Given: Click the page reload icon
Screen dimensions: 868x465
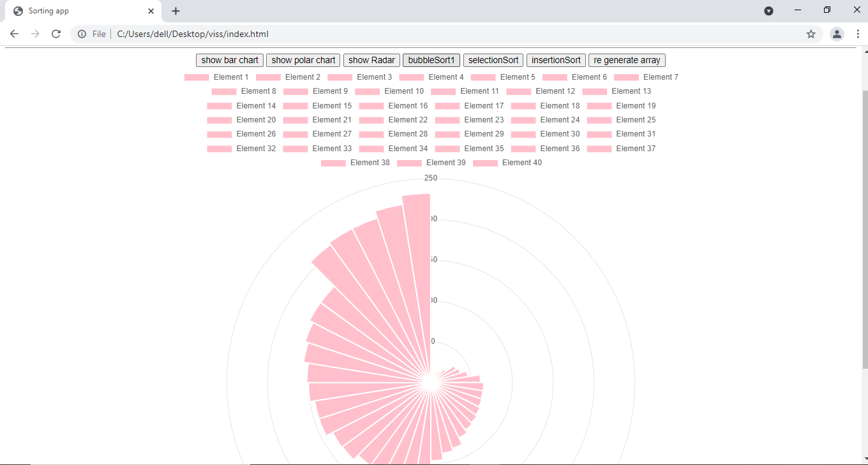Looking at the screenshot, I should [x=56, y=34].
